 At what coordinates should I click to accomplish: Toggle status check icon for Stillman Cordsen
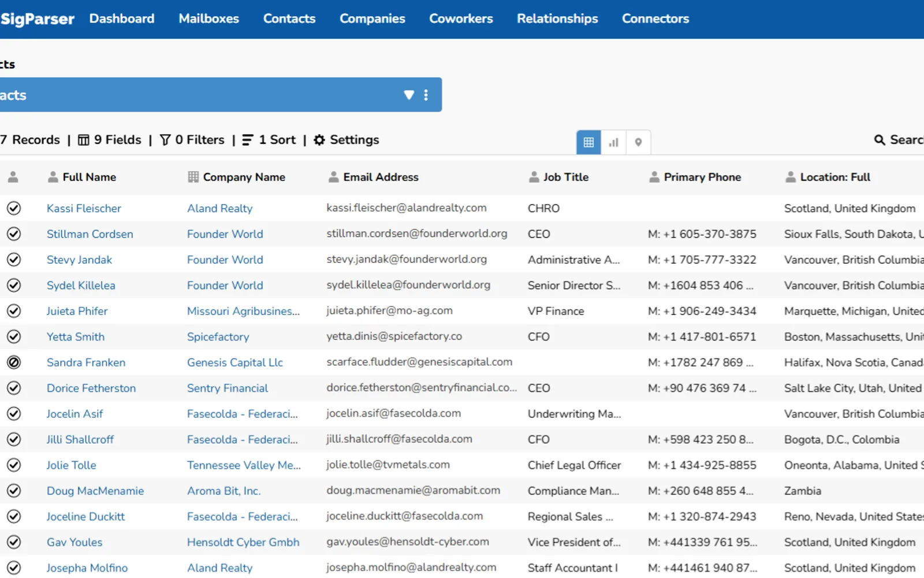[14, 234]
